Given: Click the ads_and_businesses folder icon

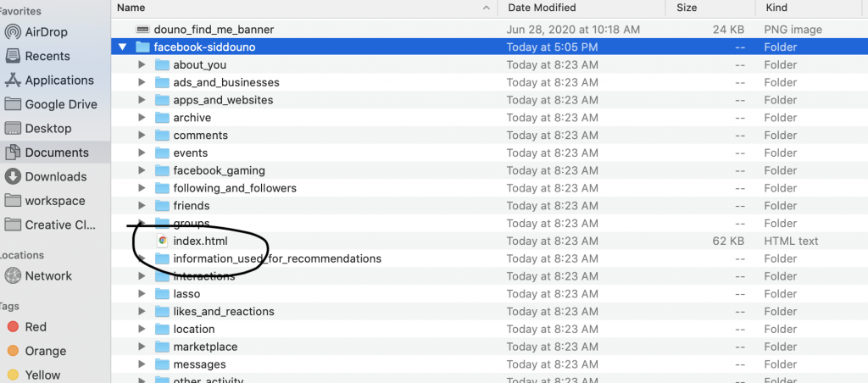Looking at the screenshot, I should coord(162,82).
